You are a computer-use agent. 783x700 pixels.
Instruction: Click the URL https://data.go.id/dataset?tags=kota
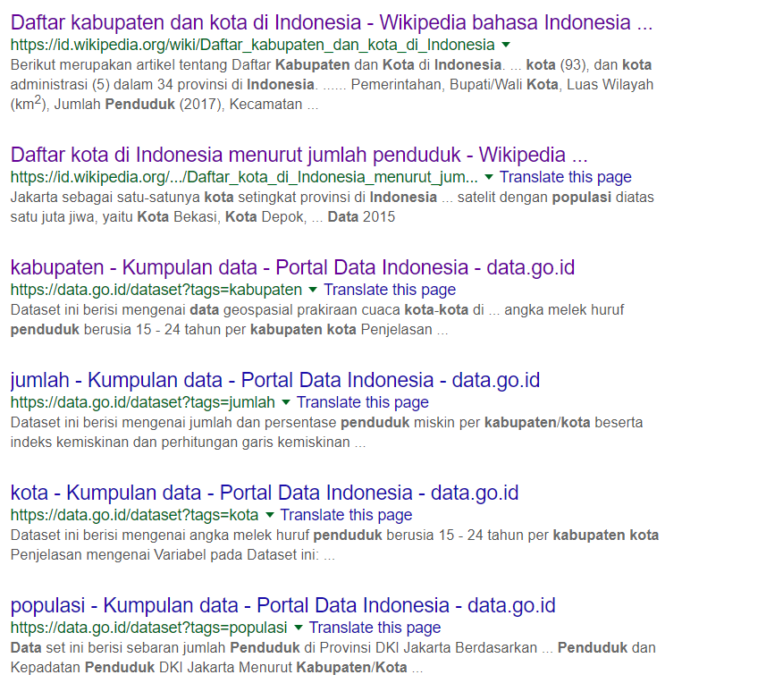click(x=134, y=515)
